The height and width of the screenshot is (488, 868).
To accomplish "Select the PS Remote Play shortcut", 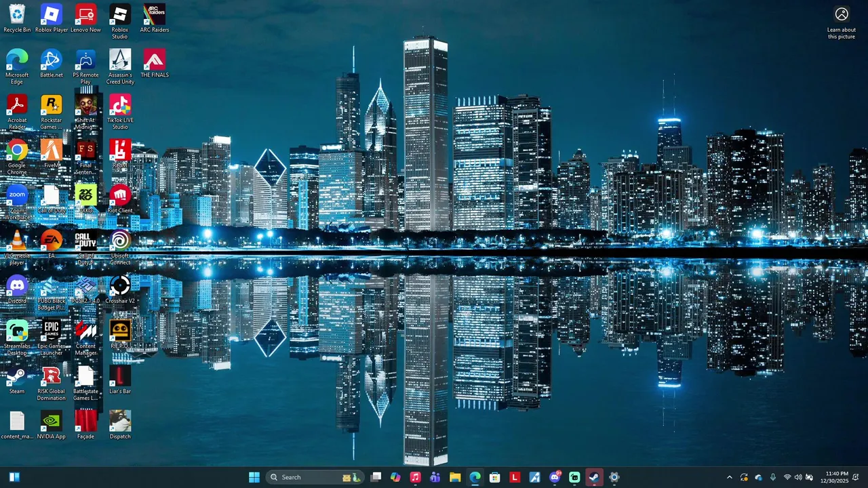I will (x=85, y=66).
